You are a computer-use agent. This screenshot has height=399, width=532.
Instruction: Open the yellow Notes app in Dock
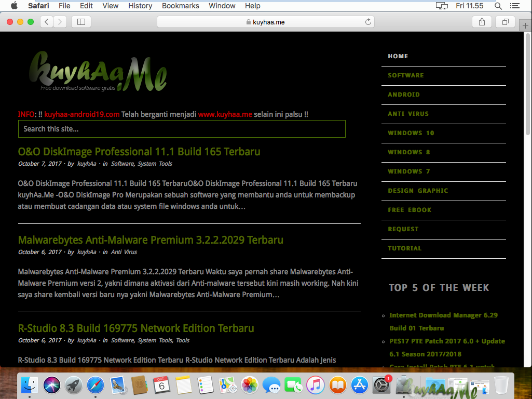pyautogui.click(x=184, y=385)
